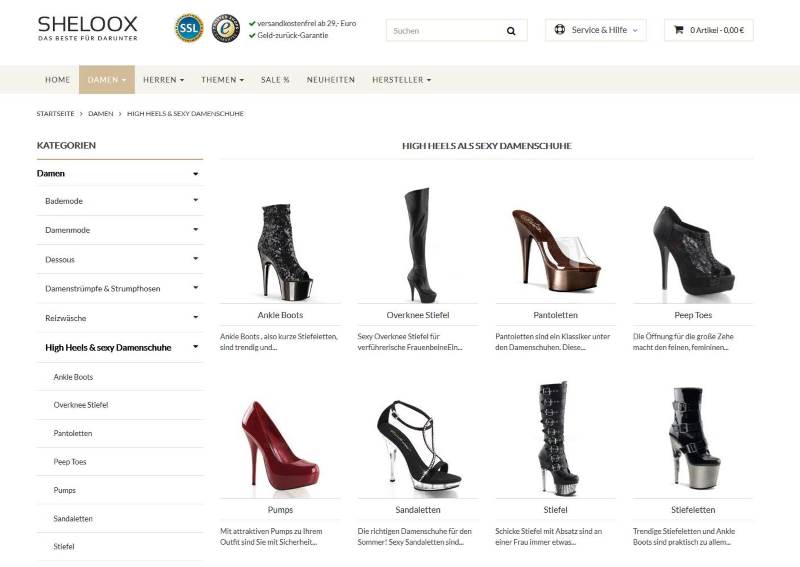The height and width of the screenshot is (567, 800).
Task: Click the SSL security badge icon
Action: pyautogui.click(x=188, y=29)
